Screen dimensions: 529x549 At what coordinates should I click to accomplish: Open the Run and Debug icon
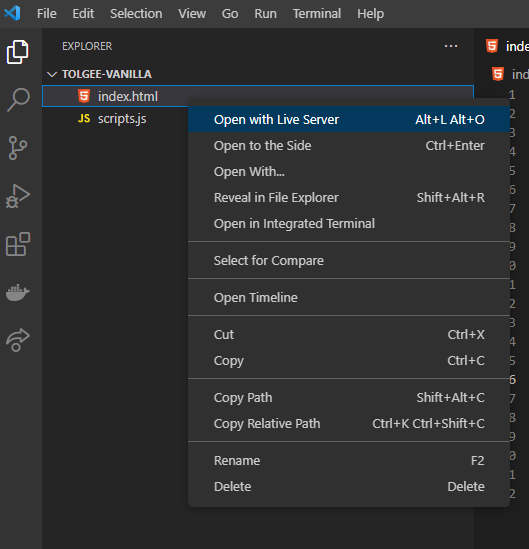coord(18,196)
